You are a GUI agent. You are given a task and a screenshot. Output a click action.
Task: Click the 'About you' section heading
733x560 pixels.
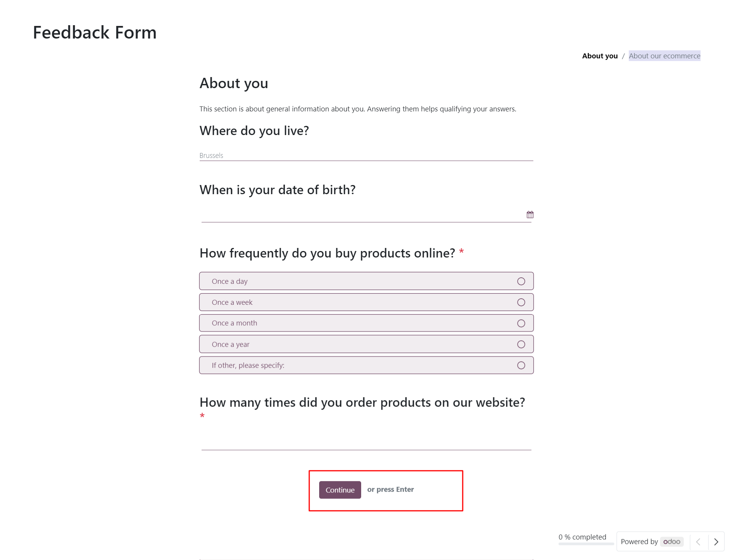pos(234,83)
